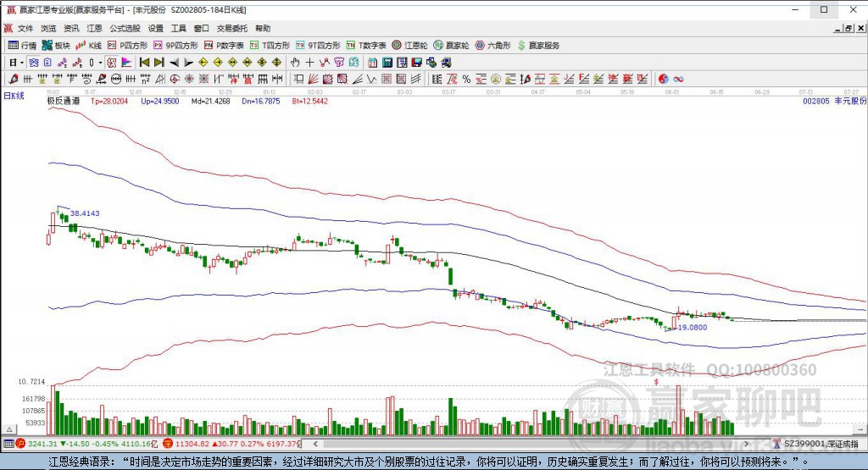The image size is (868, 470).
Task: Switch to K线 chart view
Action: (88, 46)
